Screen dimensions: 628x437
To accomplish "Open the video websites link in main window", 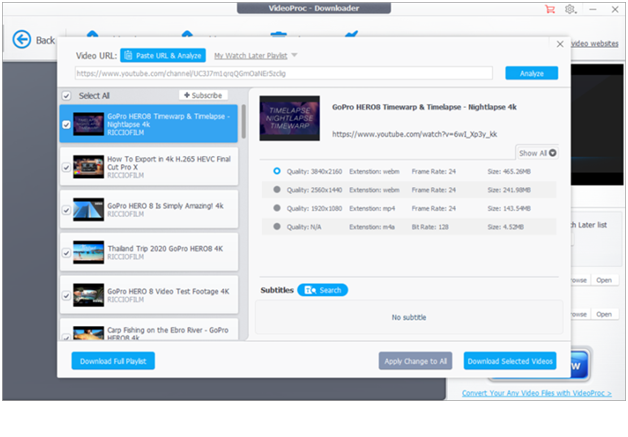I will [x=594, y=44].
